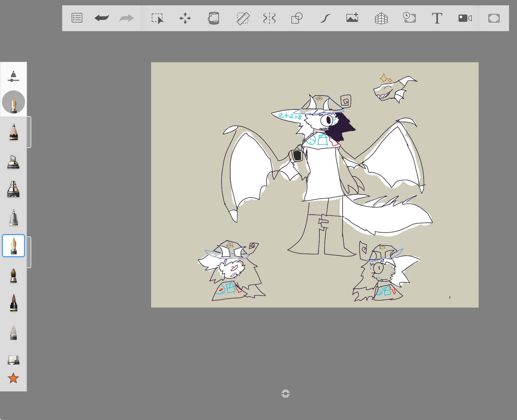
Task: Open the Perspective grid tool
Action: [x=382, y=18]
